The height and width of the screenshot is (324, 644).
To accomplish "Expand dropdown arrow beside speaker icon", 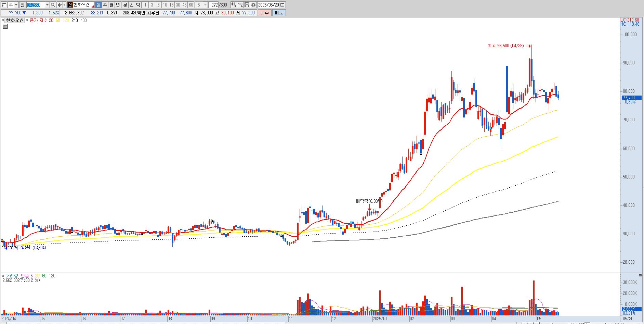I will point(64,5).
